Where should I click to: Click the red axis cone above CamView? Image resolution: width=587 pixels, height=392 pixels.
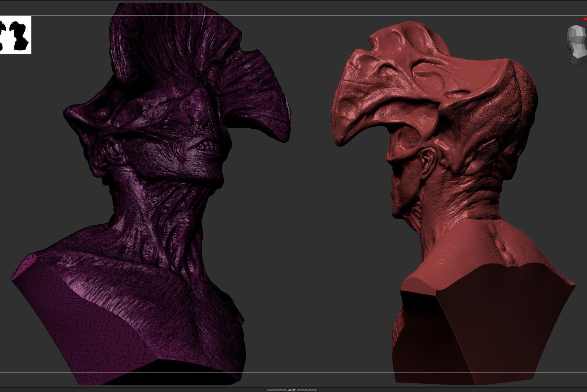click(x=584, y=19)
